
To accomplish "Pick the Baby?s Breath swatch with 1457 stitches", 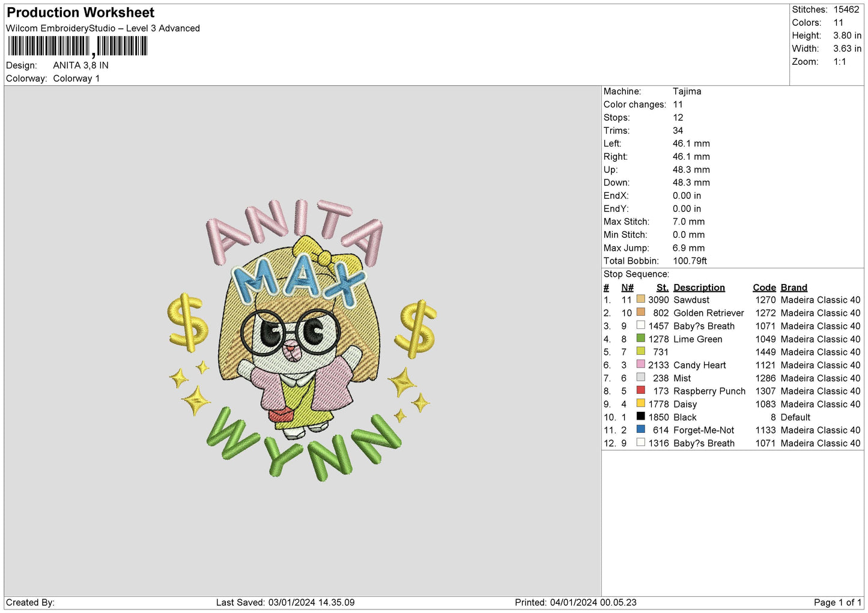I will click(641, 325).
